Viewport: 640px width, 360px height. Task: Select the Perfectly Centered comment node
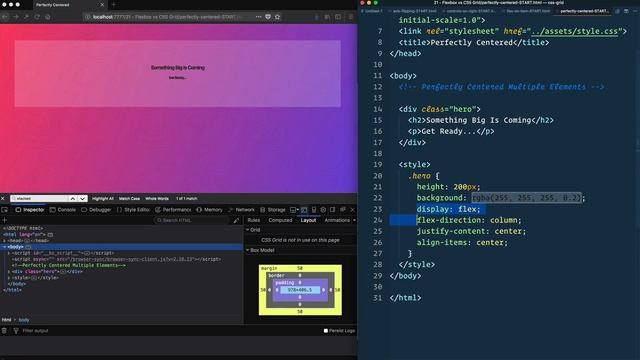[69, 265]
